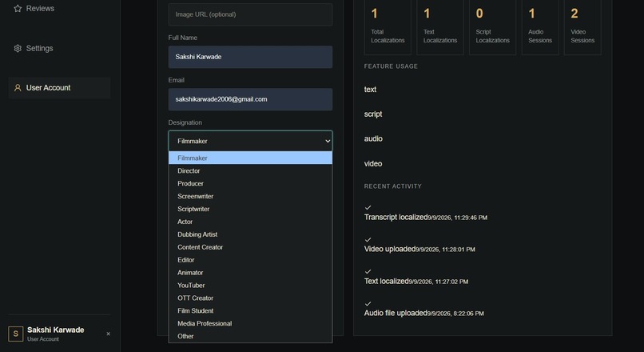Click the Full Name input field

(x=250, y=57)
